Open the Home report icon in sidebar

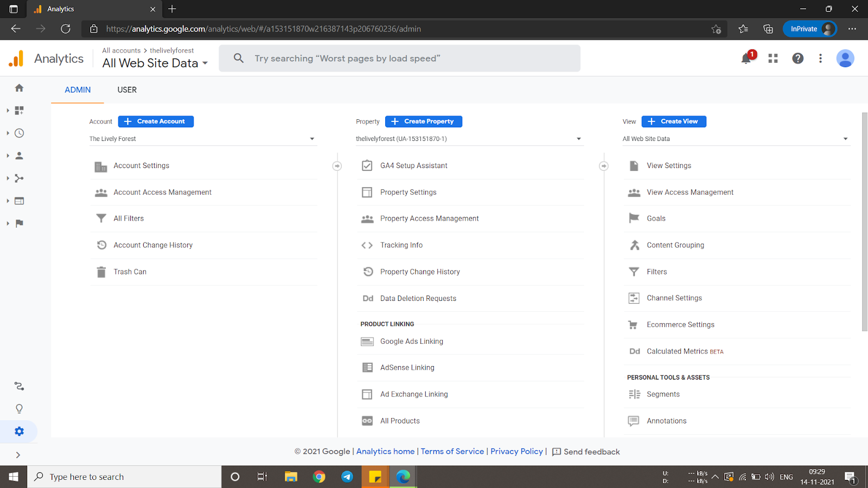tap(19, 88)
